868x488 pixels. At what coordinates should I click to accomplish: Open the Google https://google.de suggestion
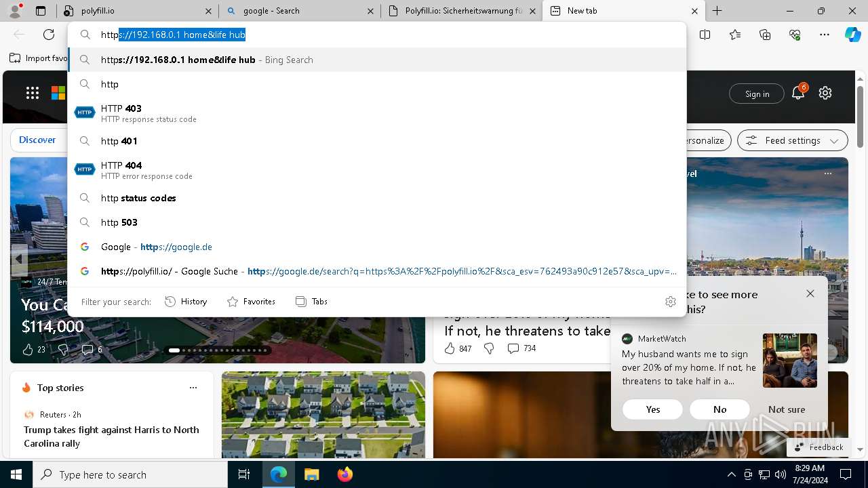point(377,247)
